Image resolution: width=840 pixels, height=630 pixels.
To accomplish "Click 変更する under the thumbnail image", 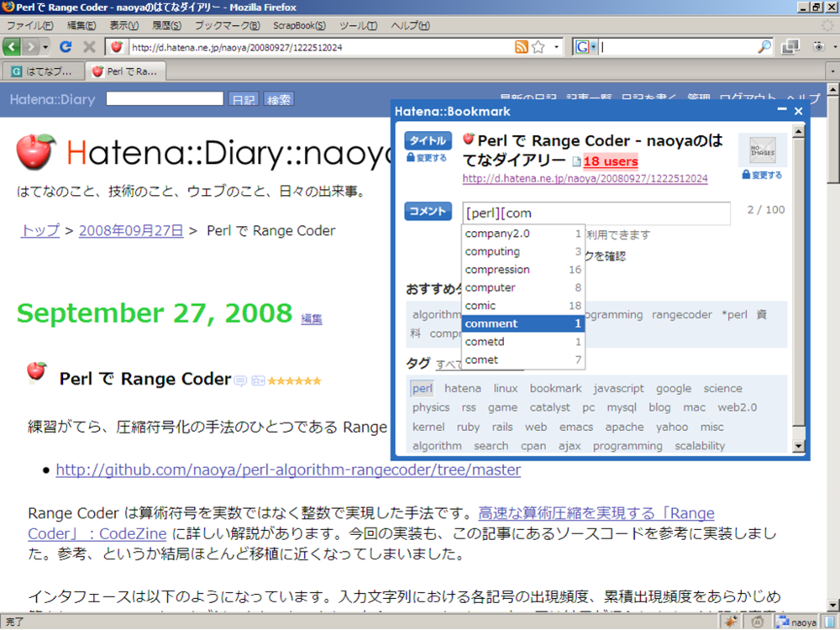I will (x=762, y=175).
